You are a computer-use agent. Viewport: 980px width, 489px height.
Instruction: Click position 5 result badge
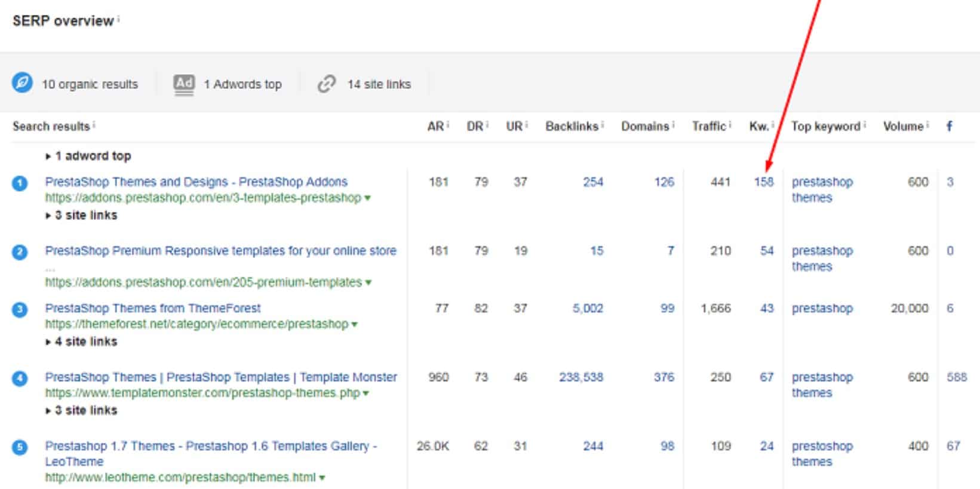coord(20,447)
